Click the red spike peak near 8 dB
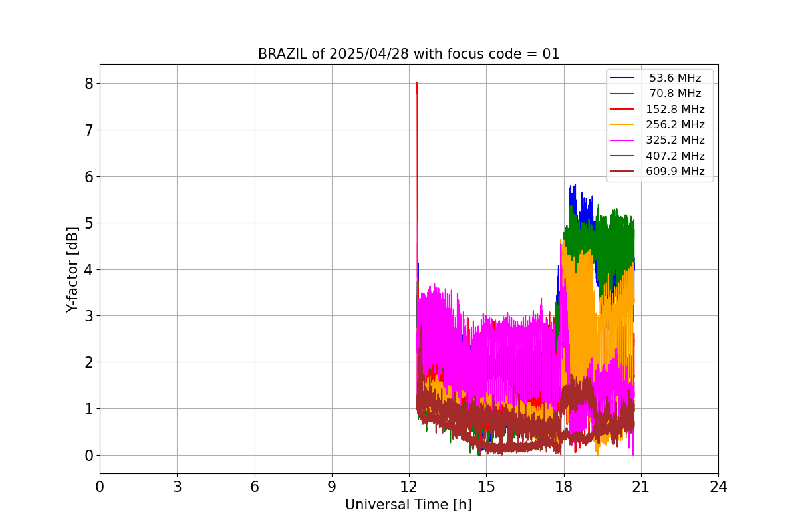The width and height of the screenshot is (798, 532). point(417,84)
